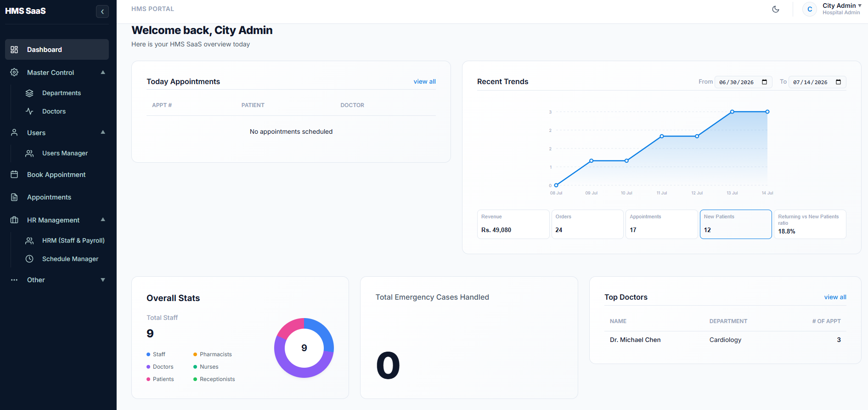Click the Master Control gear icon

pyautogui.click(x=14, y=72)
